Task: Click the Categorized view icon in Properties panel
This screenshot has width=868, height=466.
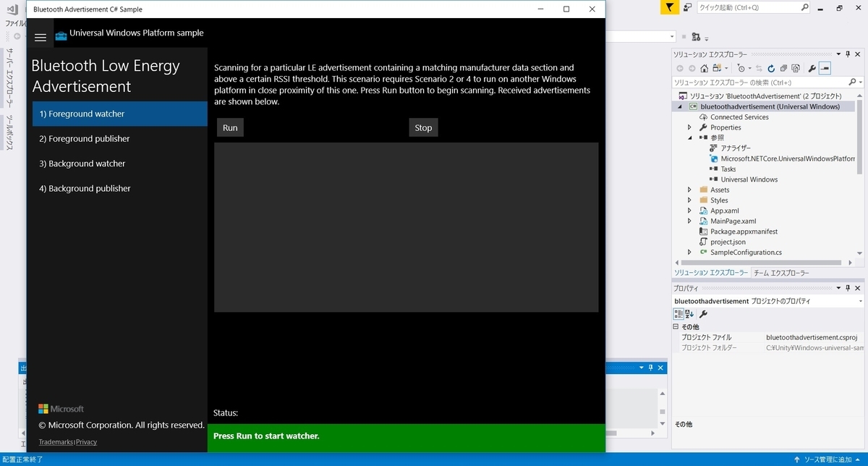Action: [x=678, y=314]
